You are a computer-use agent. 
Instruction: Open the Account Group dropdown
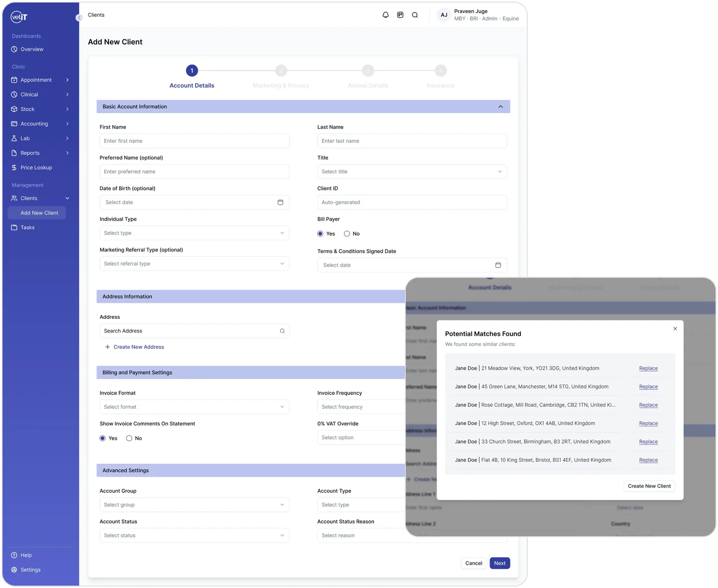[x=194, y=505]
